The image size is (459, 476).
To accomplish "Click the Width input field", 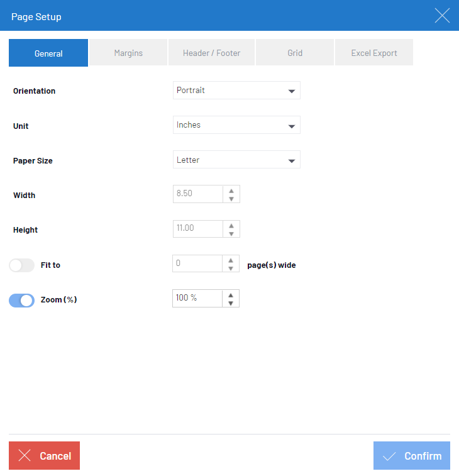I will [x=198, y=194].
